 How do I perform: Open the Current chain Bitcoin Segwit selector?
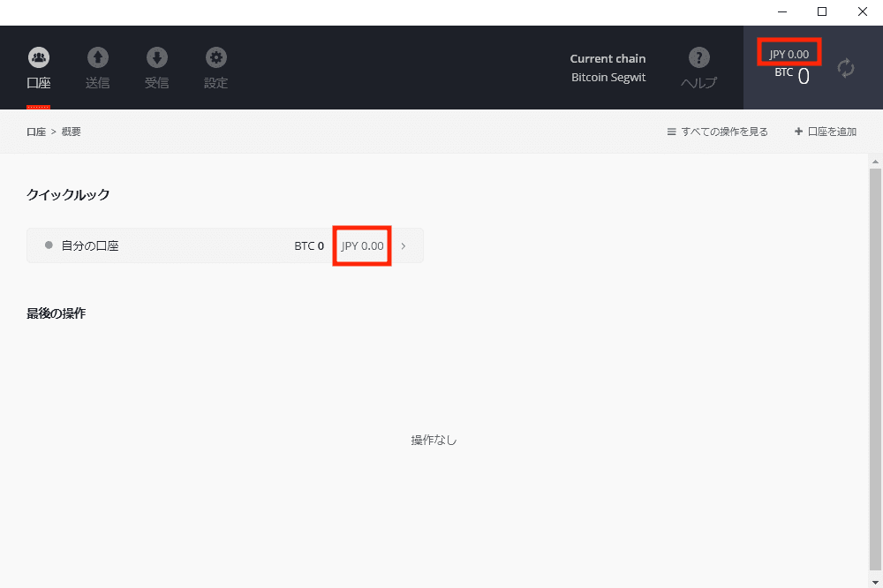(x=608, y=68)
